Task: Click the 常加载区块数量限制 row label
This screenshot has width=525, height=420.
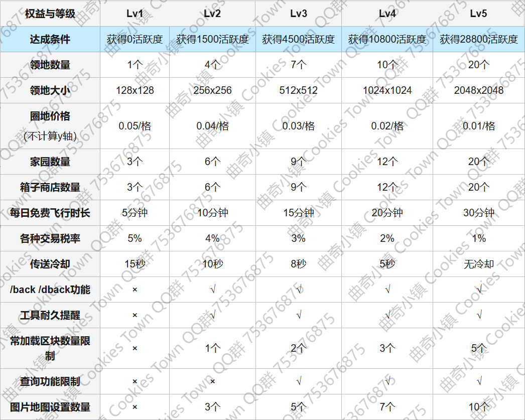Action: (x=50, y=348)
